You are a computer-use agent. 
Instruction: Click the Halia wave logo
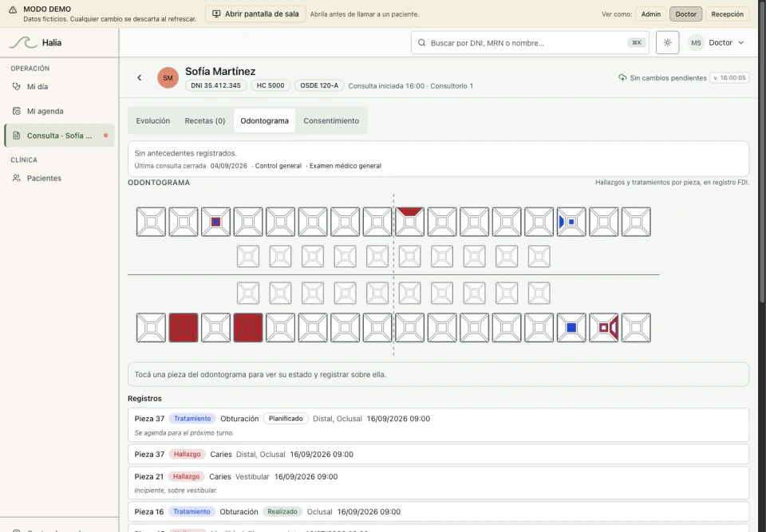pyautogui.click(x=23, y=42)
